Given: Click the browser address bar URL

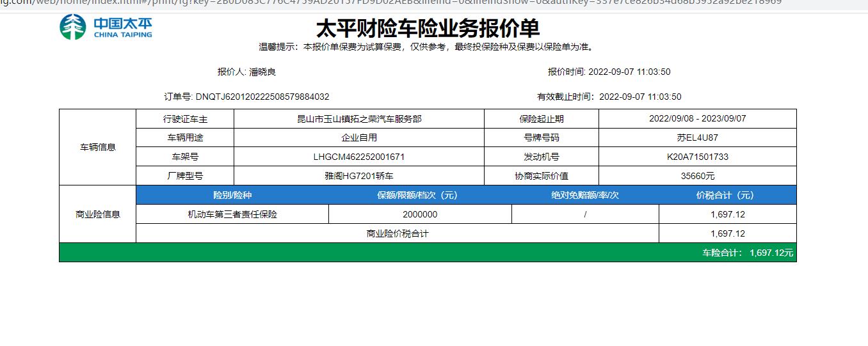Looking at the screenshot, I should [390, 3].
